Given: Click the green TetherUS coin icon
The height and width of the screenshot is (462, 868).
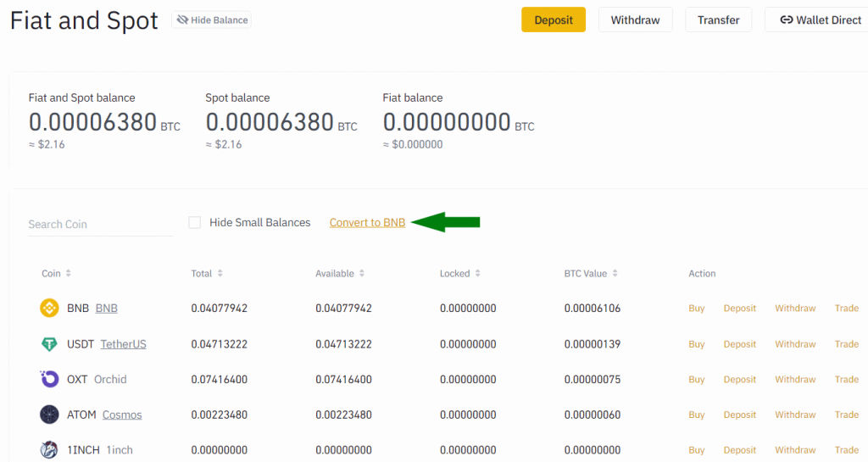Looking at the screenshot, I should (49, 344).
